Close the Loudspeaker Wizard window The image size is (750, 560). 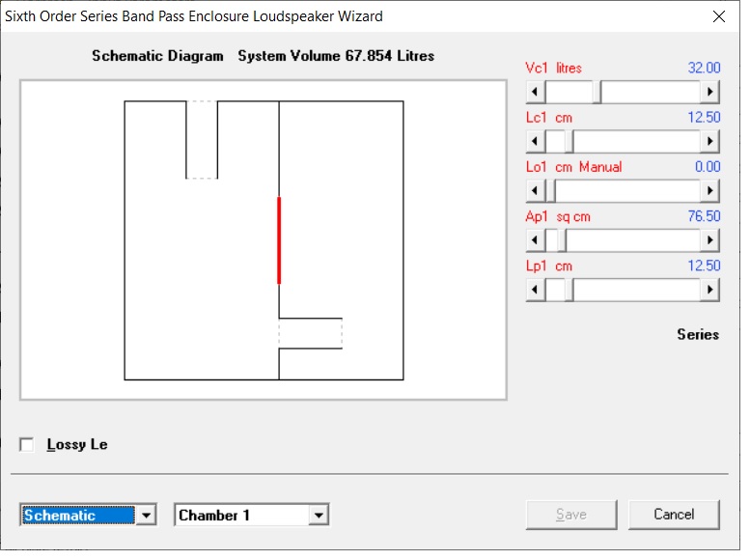point(719,16)
